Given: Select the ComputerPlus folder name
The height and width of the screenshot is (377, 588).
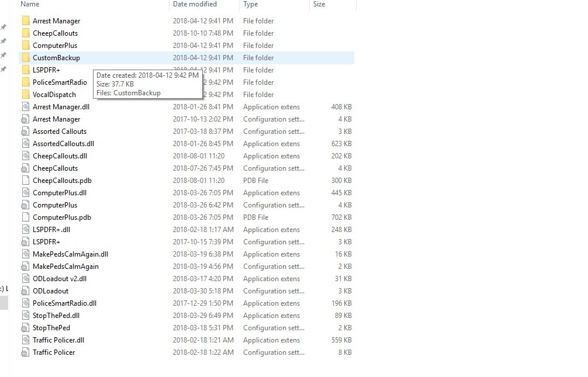Looking at the screenshot, I should [55, 46].
